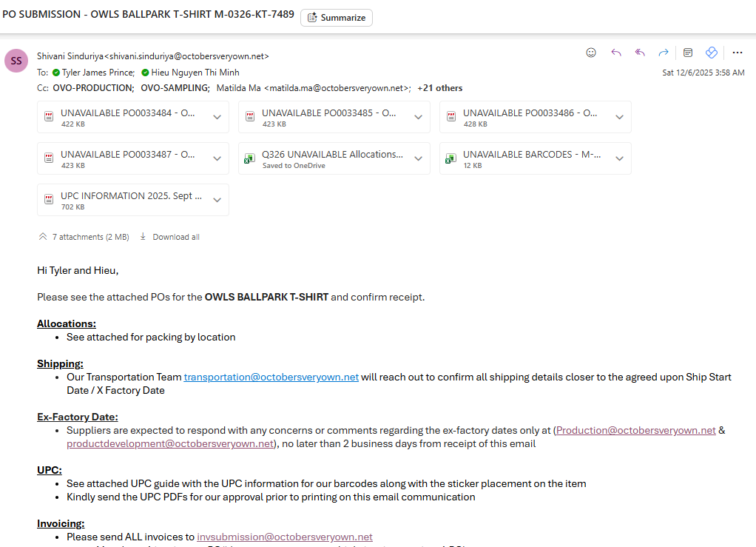Click the Reply all icon

[x=640, y=53]
